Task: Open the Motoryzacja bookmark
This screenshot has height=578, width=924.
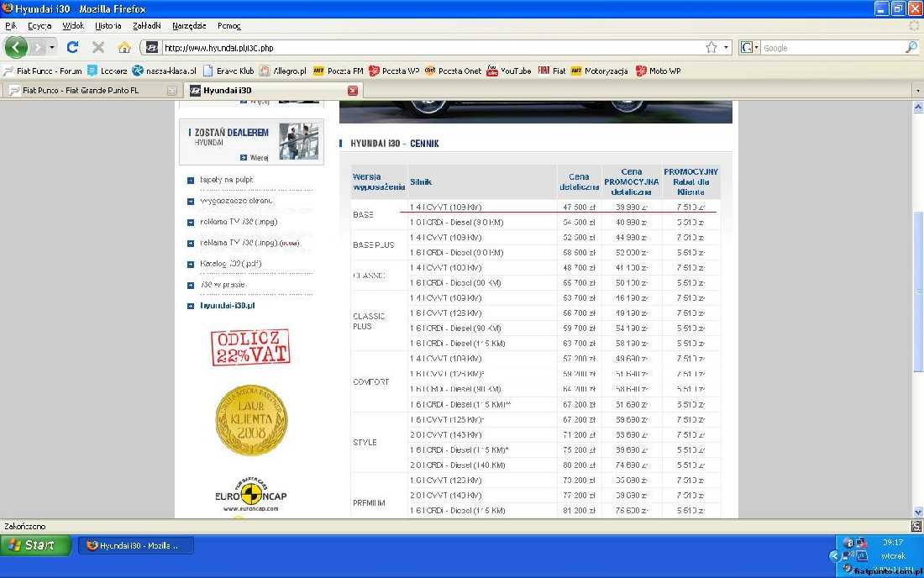Action: coord(599,71)
